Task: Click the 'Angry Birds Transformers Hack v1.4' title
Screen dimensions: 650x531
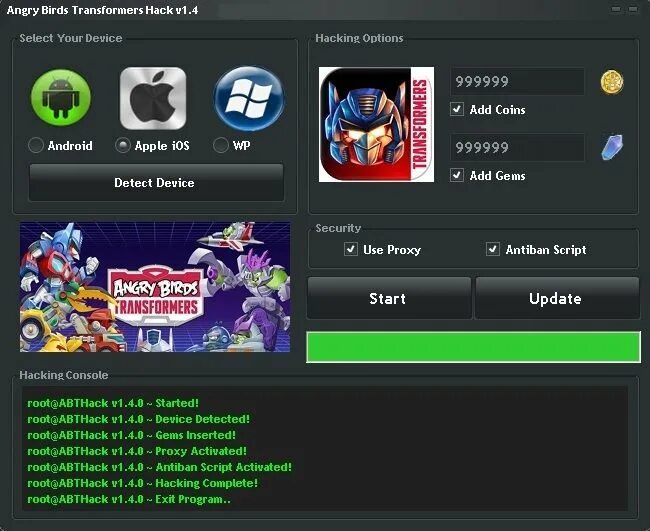Action: tap(102, 10)
